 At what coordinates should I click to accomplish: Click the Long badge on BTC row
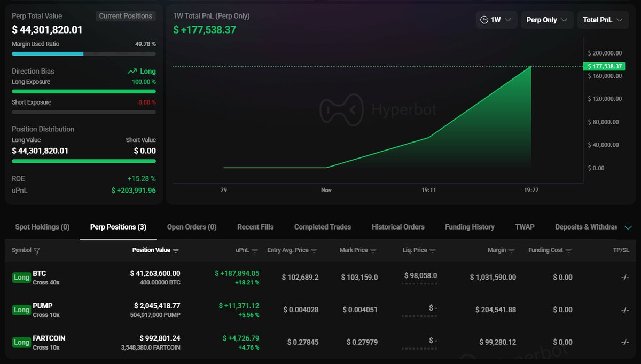[x=21, y=278]
